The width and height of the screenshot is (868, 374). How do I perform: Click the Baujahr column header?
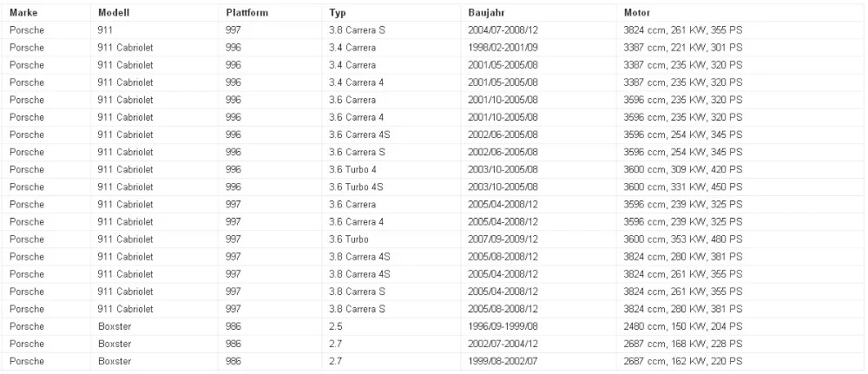[485, 13]
